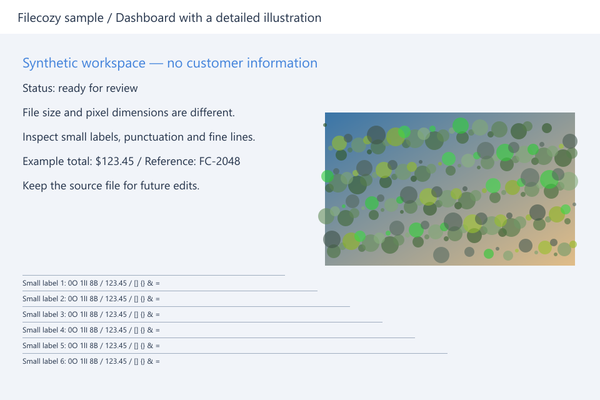
Task: Select the 'Small label 1' row
Action: point(91,283)
